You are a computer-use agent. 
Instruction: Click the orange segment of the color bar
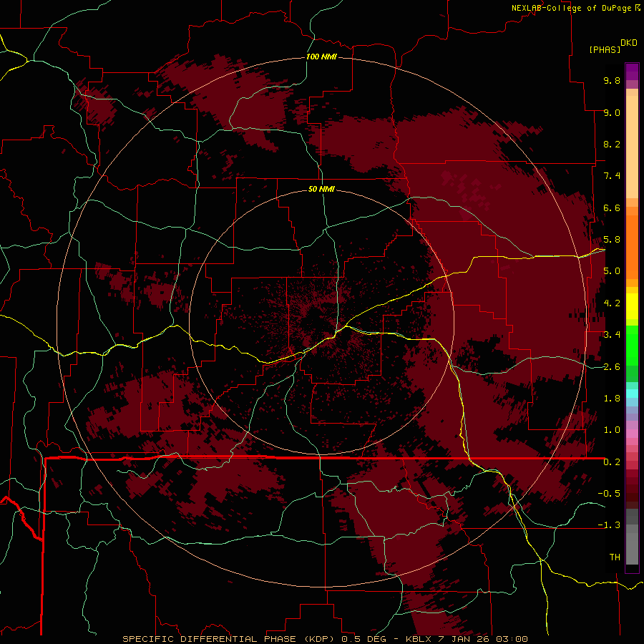(632, 246)
